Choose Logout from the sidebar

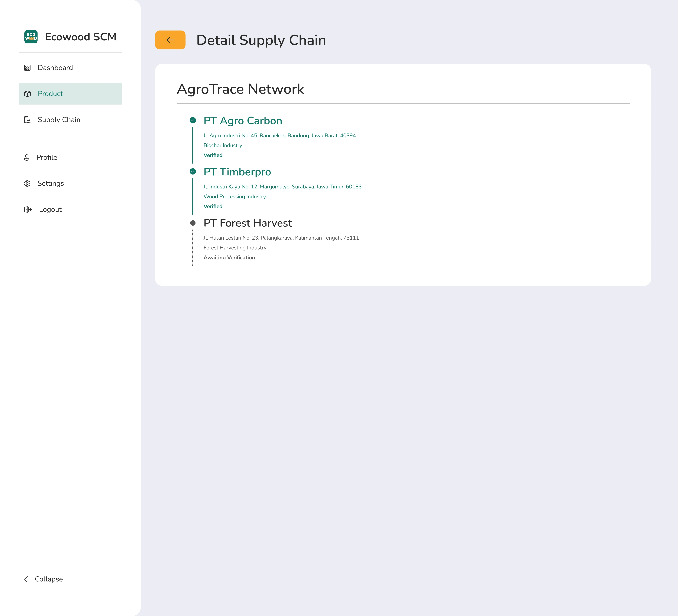pos(70,210)
